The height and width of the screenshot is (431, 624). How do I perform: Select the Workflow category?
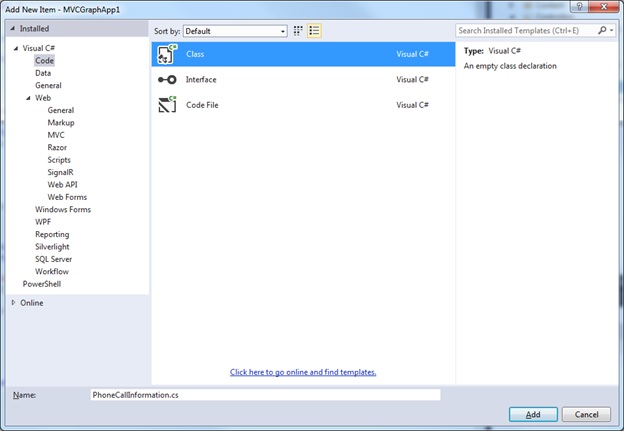52,271
